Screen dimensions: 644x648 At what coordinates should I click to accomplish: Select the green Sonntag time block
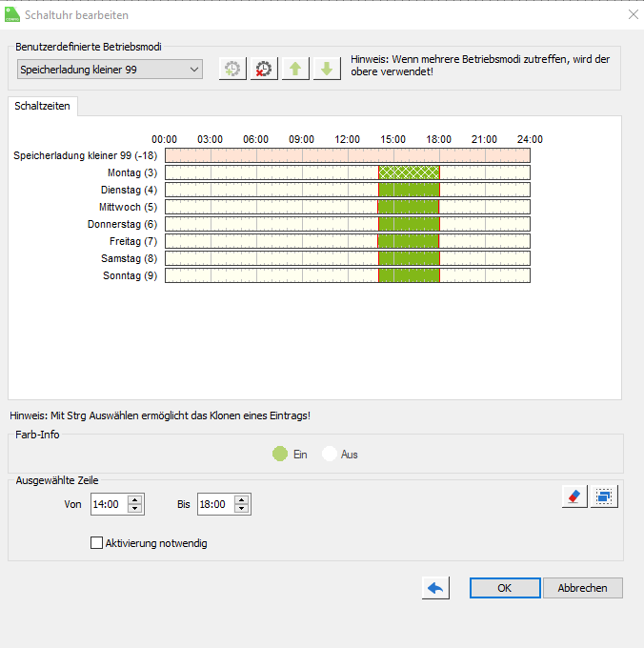click(409, 275)
